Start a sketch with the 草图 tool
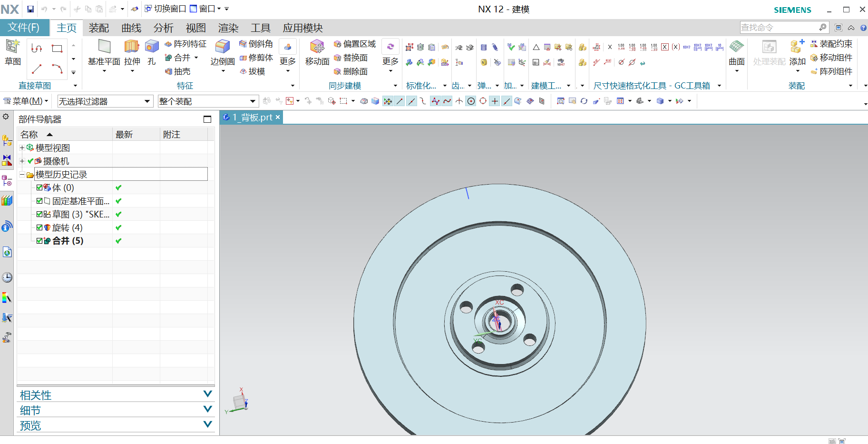Screen dimensions: 868x444 pyautogui.click(x=13, y=53)
